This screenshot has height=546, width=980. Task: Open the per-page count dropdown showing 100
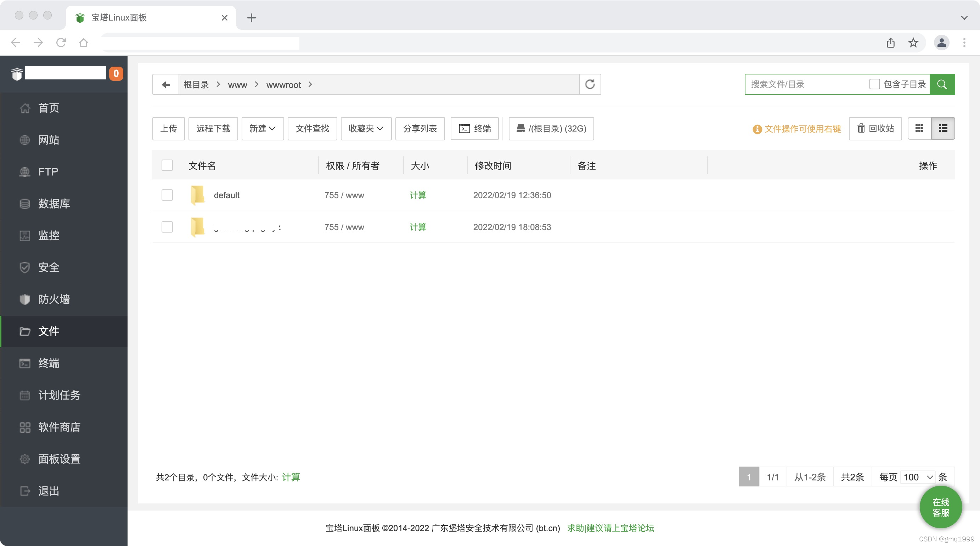(x=918, y=477)
